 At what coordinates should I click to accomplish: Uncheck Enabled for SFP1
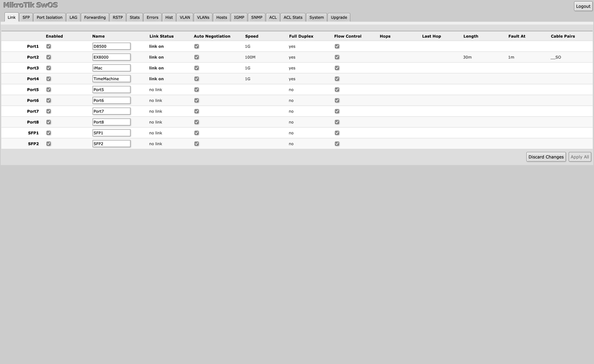[48, 133]
